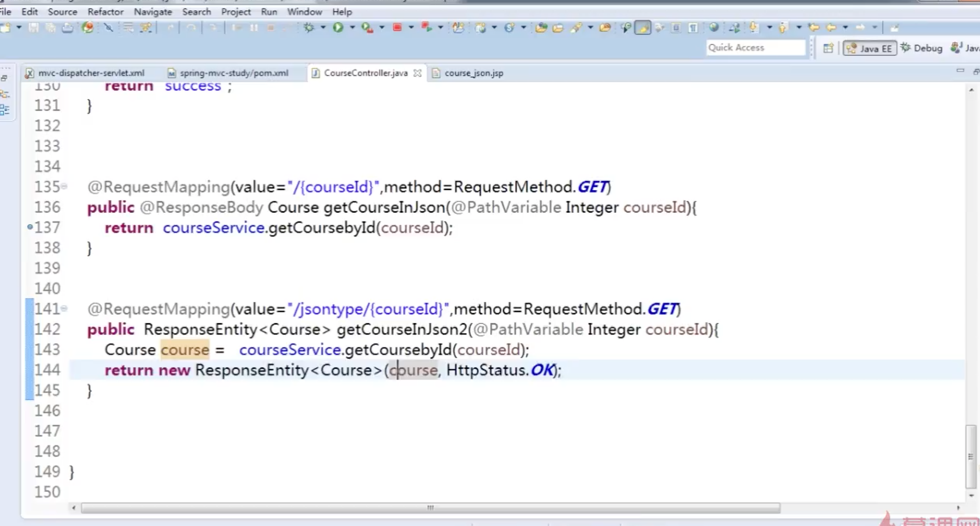Go to Previous Annotation arrow icon
Viewport: 980px width, 526px height.
click(783, 28)
